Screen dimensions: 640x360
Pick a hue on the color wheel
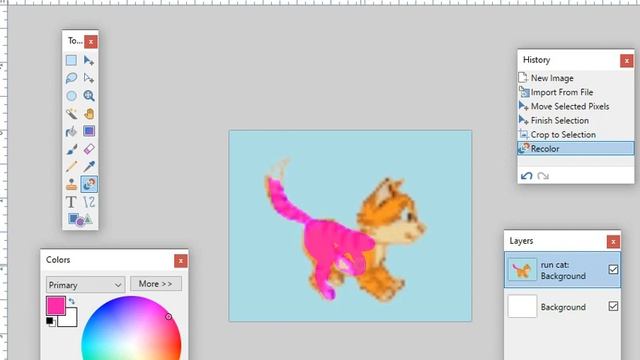[x=131, y=329]
